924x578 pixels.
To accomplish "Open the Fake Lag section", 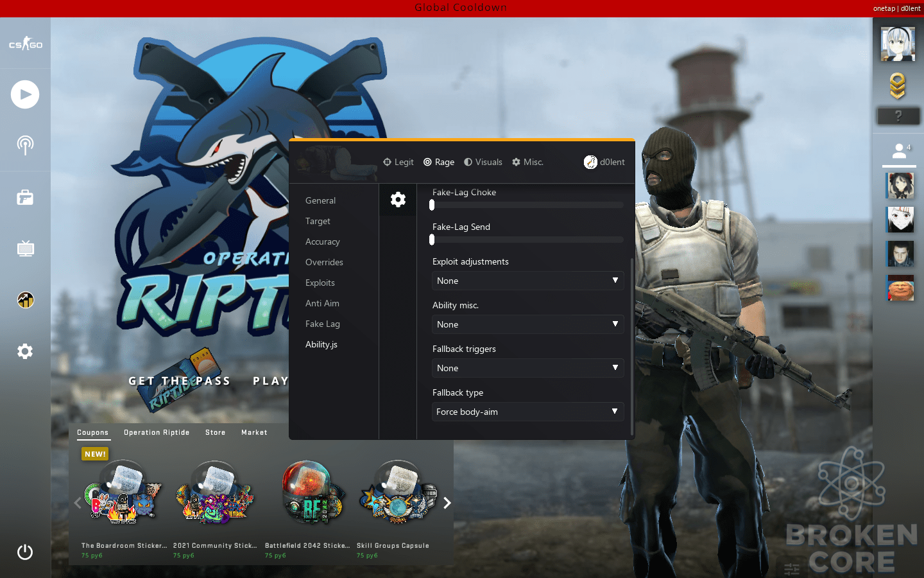I will coord(323,324).
